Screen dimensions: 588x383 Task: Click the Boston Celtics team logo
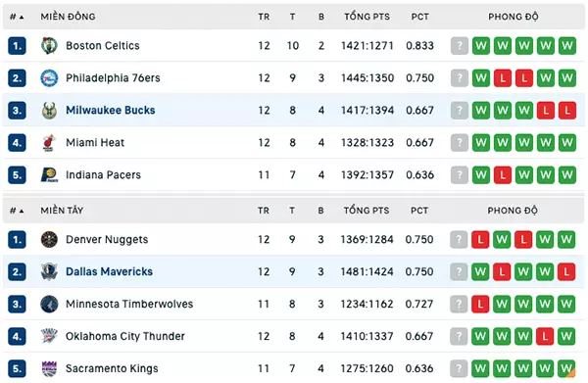(49, 46)
